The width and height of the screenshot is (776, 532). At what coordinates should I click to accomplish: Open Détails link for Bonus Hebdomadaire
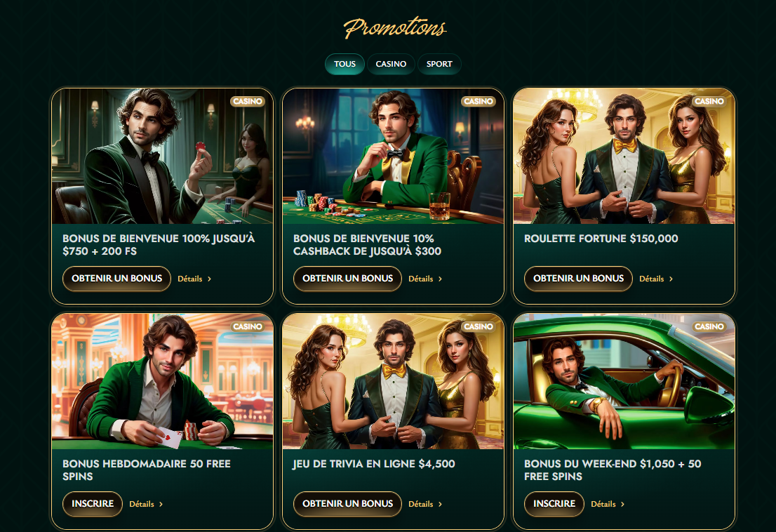[x=146, y=505]
